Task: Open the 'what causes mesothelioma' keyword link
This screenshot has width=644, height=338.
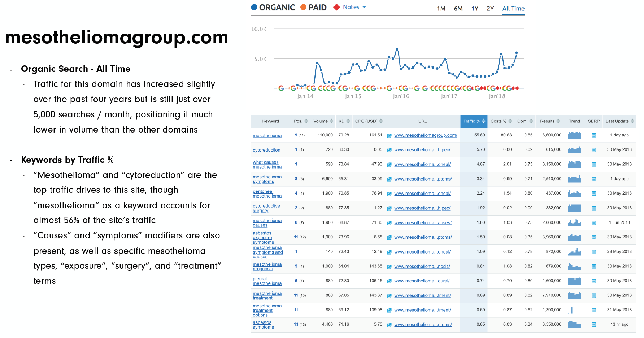Action: [x=267, y=165]
